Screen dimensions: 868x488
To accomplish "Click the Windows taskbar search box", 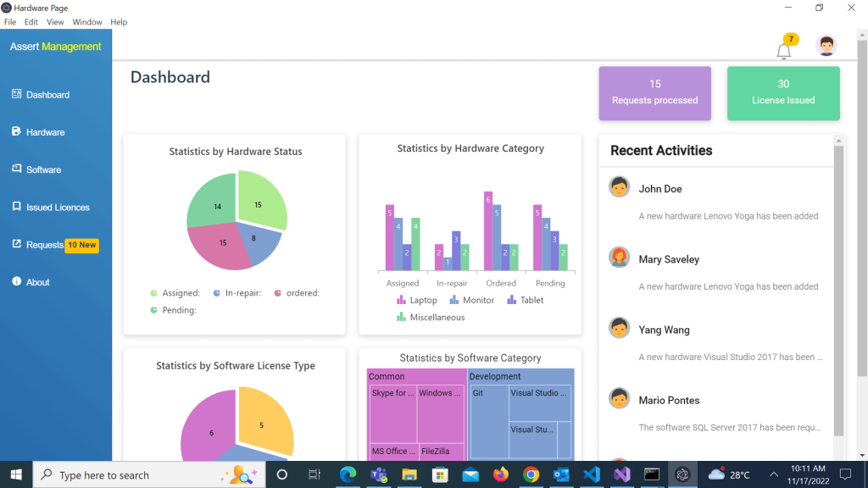I will [x=127, y=475].
